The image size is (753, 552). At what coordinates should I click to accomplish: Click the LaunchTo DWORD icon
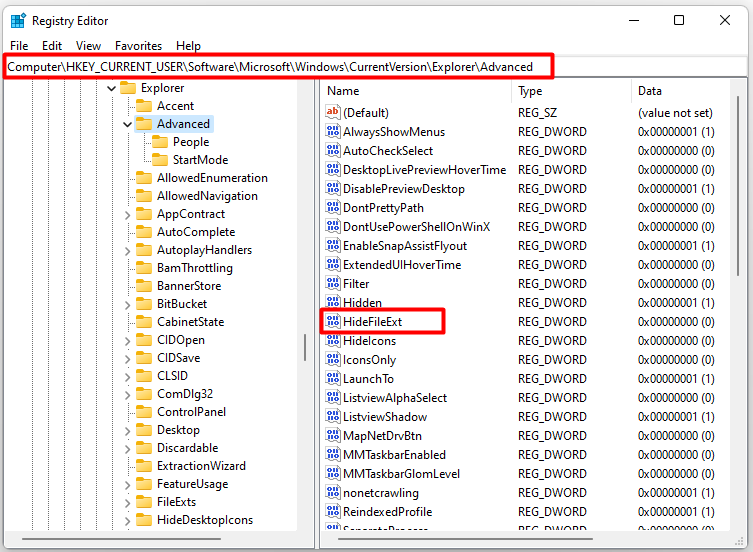click(x=332, y=379)
